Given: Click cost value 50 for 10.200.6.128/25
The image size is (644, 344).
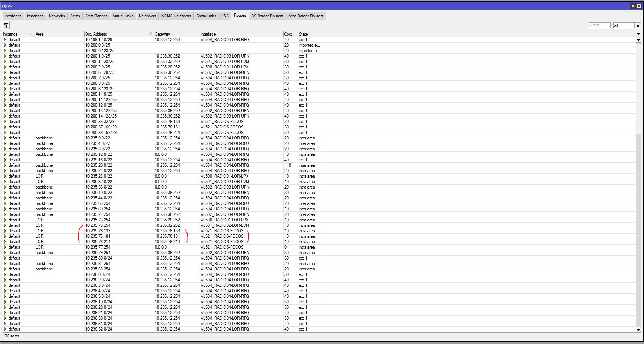Looking at the screenshot, I should coord(287,72).
